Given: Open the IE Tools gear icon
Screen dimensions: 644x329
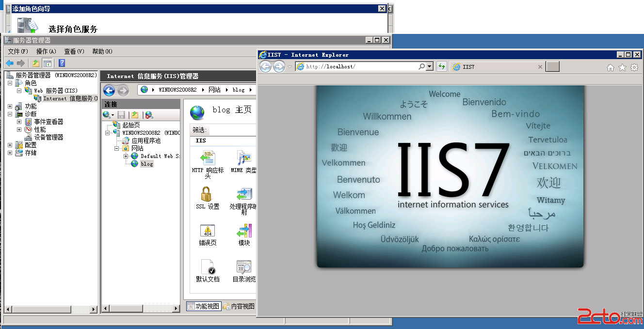Looking at the screenshot, I should [x=634, y=67].
